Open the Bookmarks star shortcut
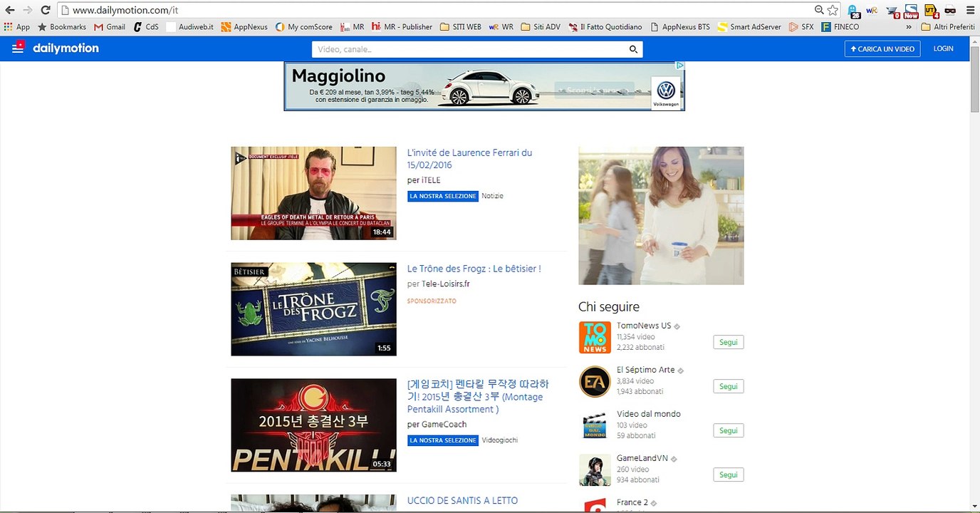 pos(62,27)
